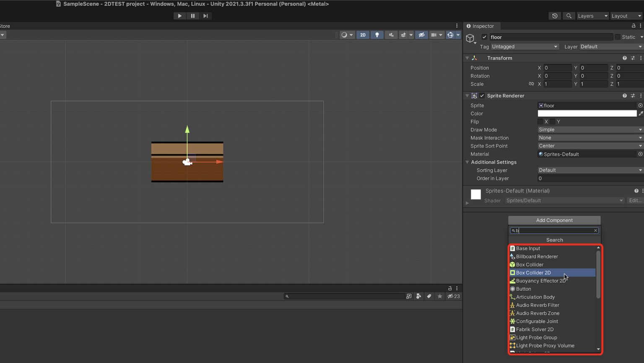Screen dimensions: 644x363
Task: Click the Add Component button
Action: click(554, 220)
